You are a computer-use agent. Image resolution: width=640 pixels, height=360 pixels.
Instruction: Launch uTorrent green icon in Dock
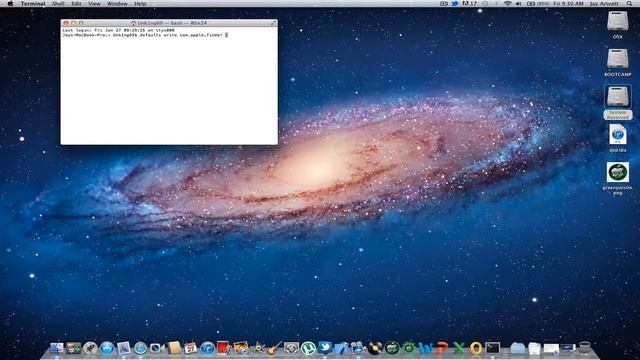point(308,348)
